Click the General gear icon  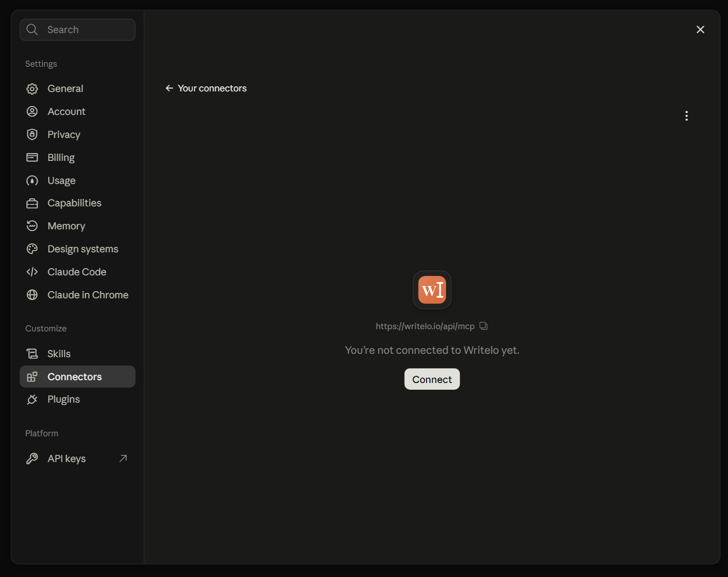33,89
